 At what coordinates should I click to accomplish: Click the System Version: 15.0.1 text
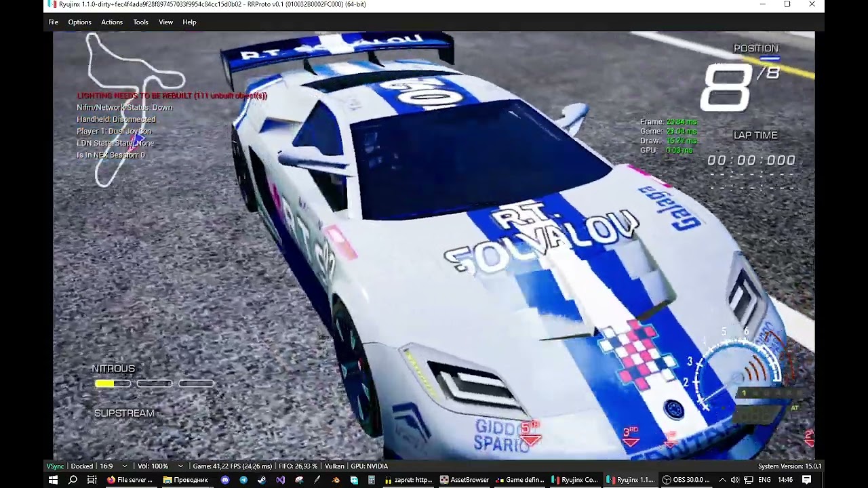pyautogui.click(x=790, y=466)
